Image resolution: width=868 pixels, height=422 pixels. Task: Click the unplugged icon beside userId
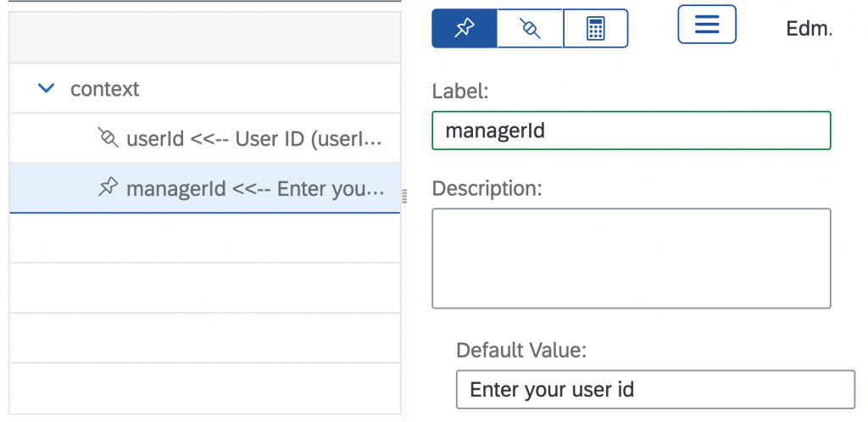[108, 138]
